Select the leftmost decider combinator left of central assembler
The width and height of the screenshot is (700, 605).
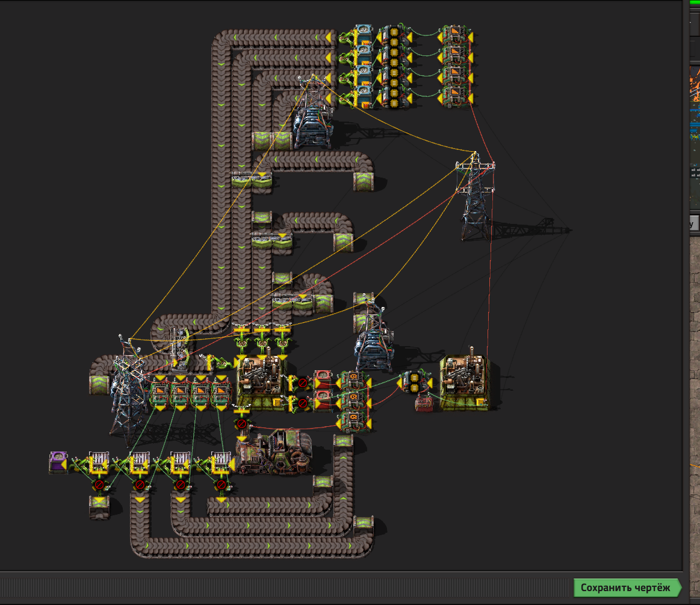(x=160, y=393)
